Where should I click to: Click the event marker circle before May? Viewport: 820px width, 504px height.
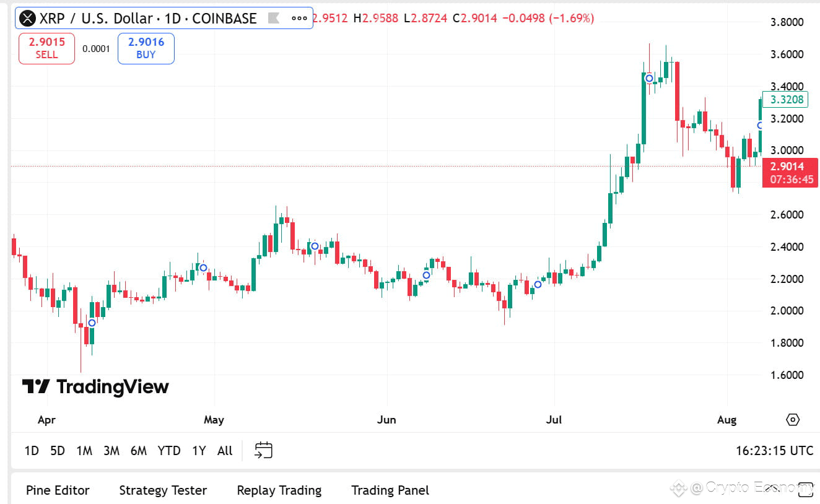click(x=203, y=267)
